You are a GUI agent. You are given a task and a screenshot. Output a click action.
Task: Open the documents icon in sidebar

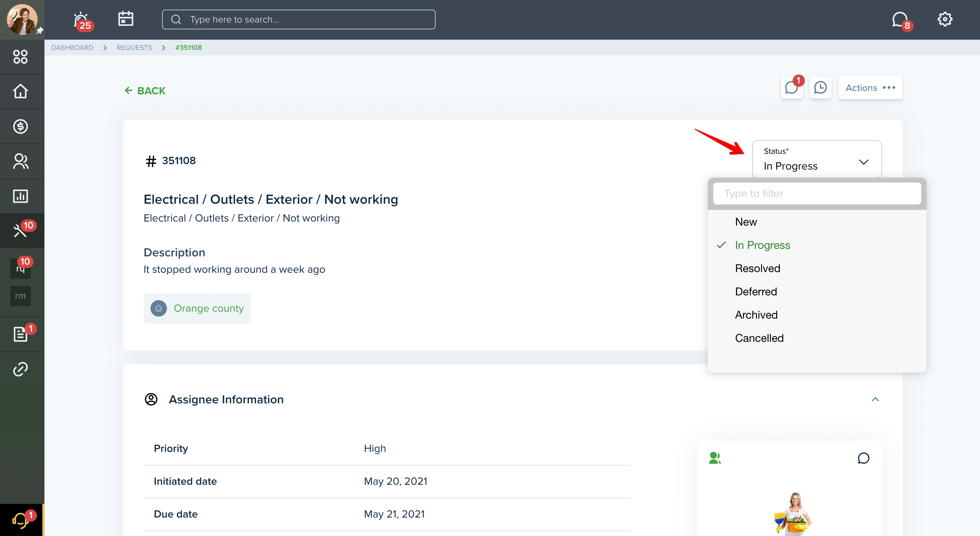21,334
